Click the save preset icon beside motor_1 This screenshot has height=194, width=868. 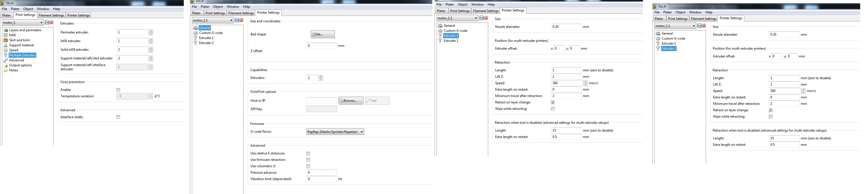coord(47,23)
